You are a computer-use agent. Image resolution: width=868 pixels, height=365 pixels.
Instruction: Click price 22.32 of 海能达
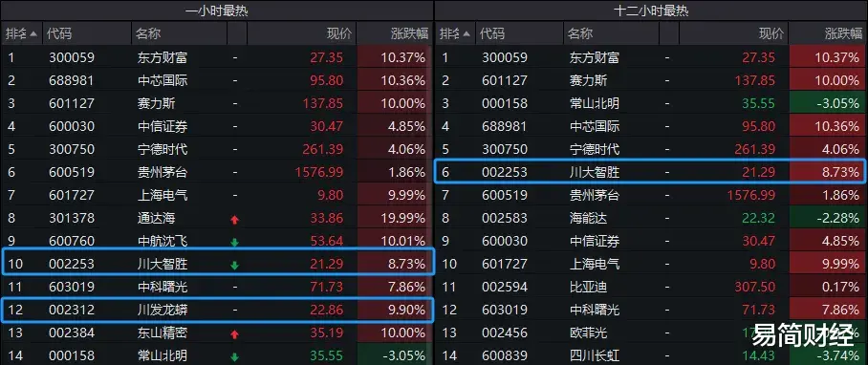click(759, 219)
